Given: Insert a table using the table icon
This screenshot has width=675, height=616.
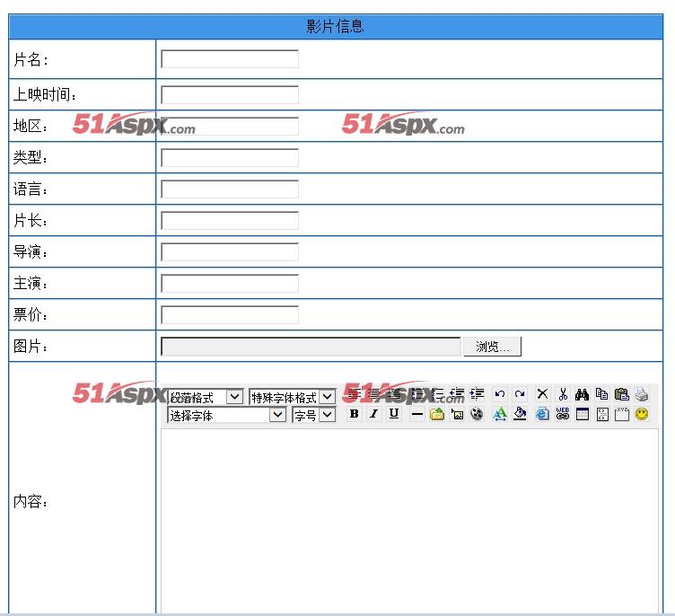Looking at the screenshot, I should pos(583,414).
